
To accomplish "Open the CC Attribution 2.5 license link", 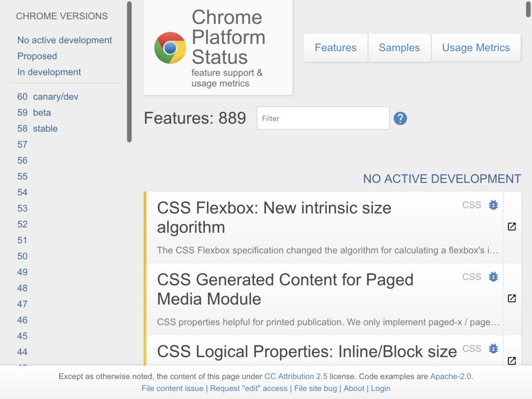I will pos(296,376).
